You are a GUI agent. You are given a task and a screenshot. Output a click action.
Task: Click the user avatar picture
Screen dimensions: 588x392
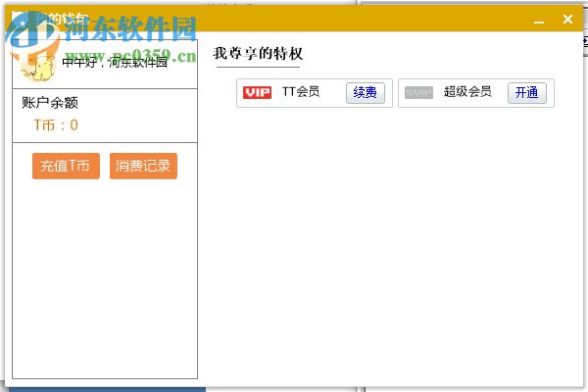(37, 67)
